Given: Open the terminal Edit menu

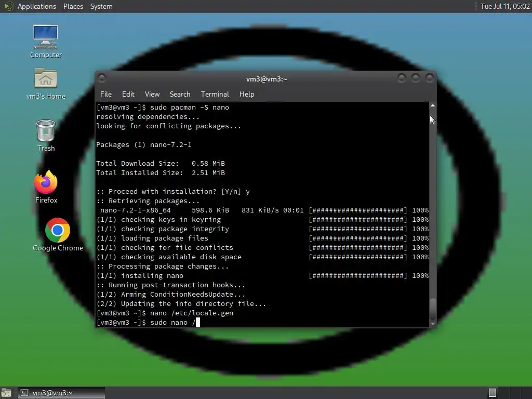Looking at the screenshot, I should pyautogui.click(x=128, y=95).
